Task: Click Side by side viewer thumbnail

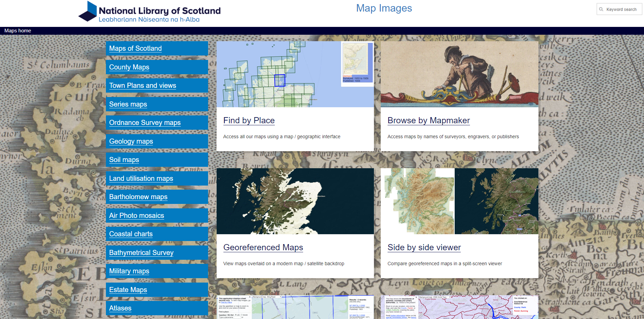Action: pyautogui.click(x=459, y=201)
